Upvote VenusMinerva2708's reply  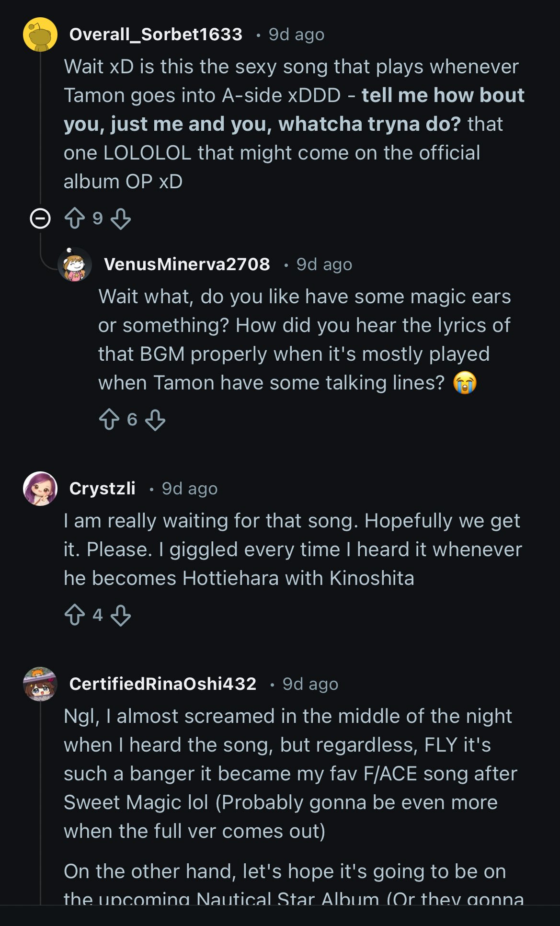109,420
